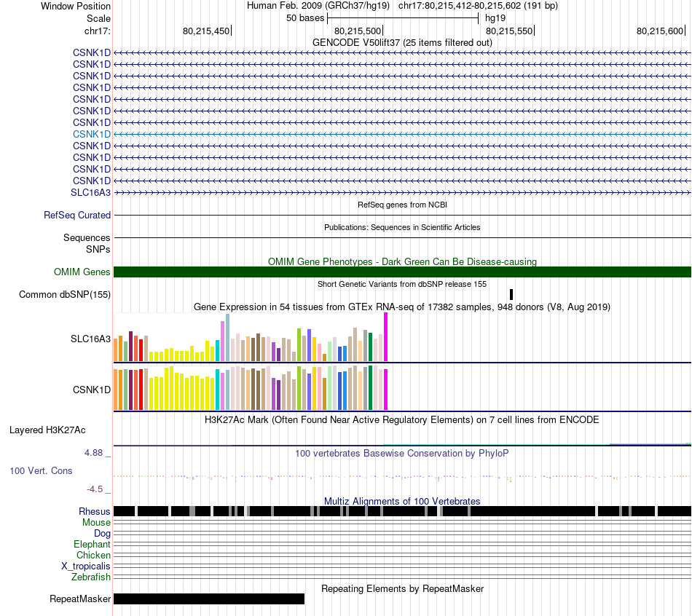This screenshot has height=616, width=692.
Task: Click the 80,215,450 ruler coordinate
Action: coord(206,31)
